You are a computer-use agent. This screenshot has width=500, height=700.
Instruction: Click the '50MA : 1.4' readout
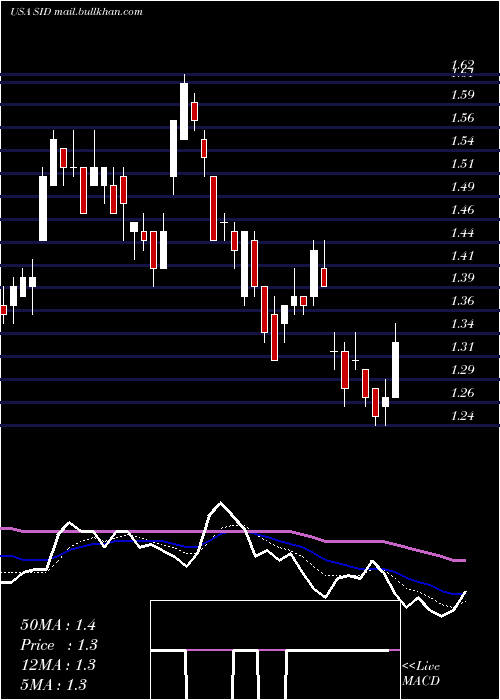(x=58, y=625)
